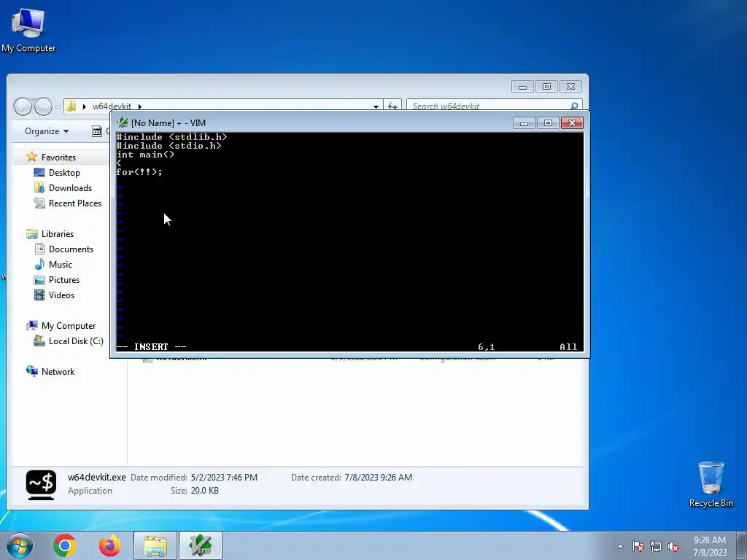Select Favorites in navigation pane
Viewport: 747px width, 560px height.
58,157
